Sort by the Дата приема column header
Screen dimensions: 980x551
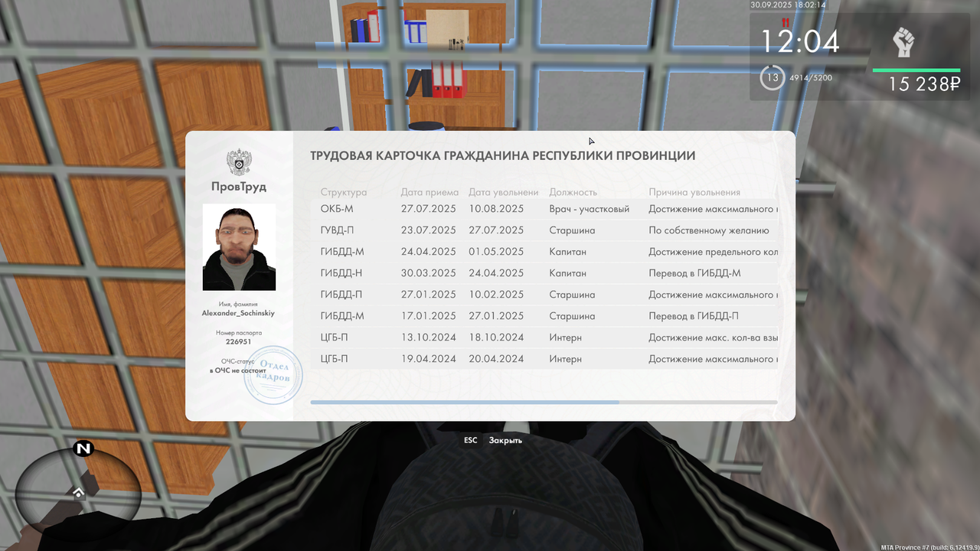coord(428,192)
